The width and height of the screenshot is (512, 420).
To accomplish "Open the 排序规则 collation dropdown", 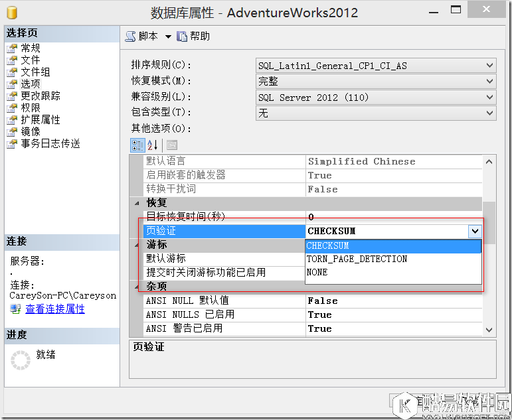I will coord(376,66).
